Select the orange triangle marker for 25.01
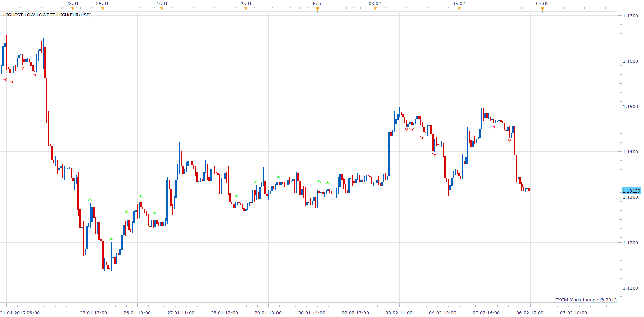Image resolution: width=644 pixels, height=317 pixels. click(x=103, y=9)
